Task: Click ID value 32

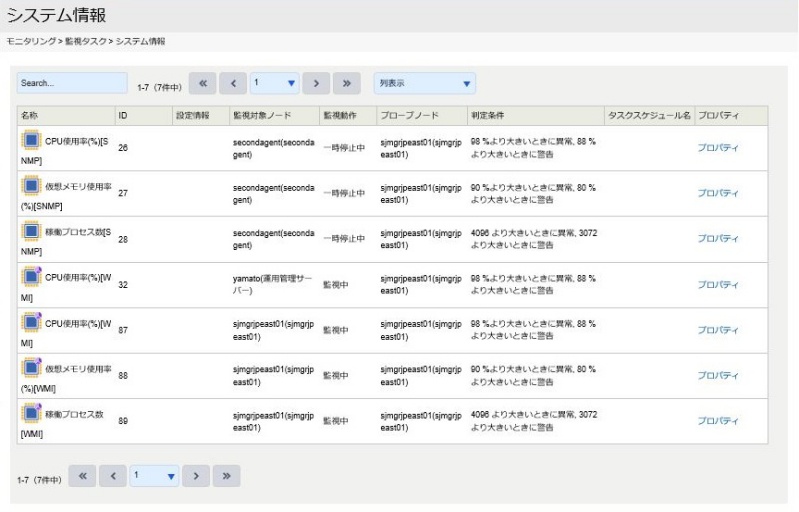Action: tap(123, 285)
